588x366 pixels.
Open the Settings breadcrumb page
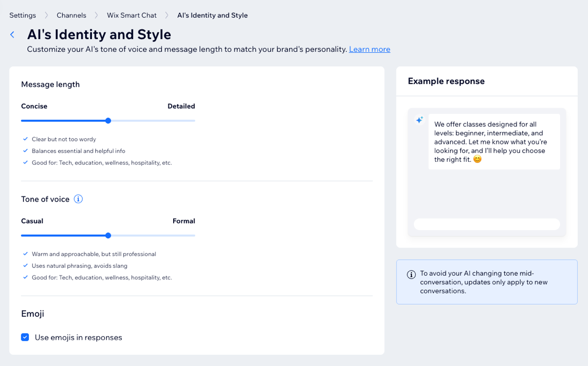pos(22,15)
